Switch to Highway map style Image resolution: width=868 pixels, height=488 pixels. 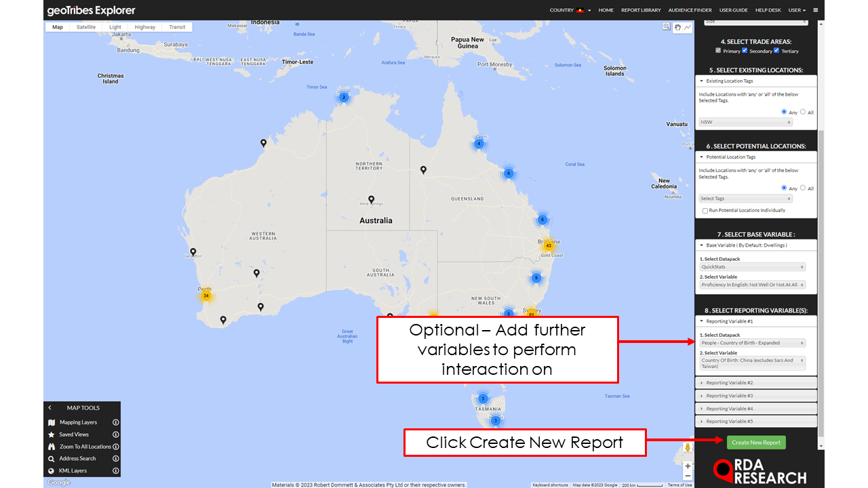click(x=145, y=27)
